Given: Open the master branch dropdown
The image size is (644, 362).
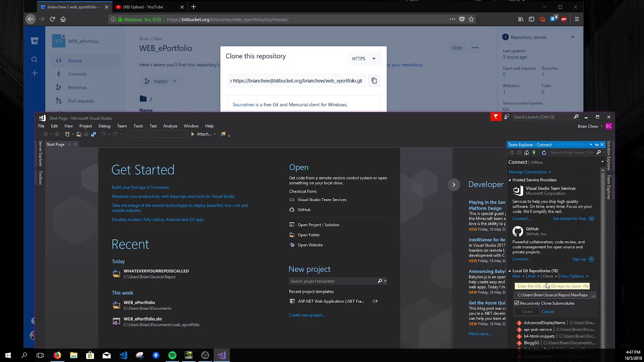Looking at the screenshot, I should (161, 81).
